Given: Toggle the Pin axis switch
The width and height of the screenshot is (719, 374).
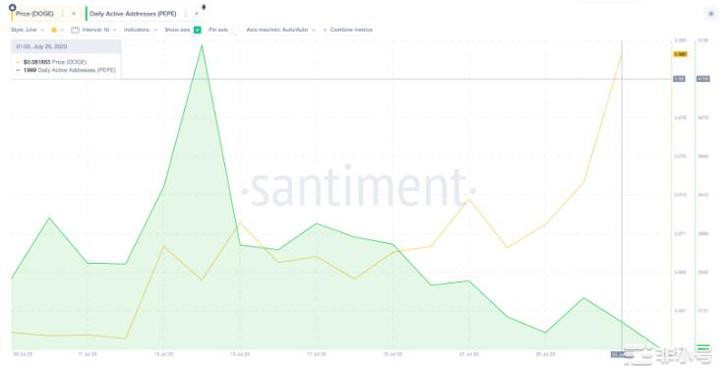Looking at the screenshot, I should pyautogui.click(x=236, y=30).
